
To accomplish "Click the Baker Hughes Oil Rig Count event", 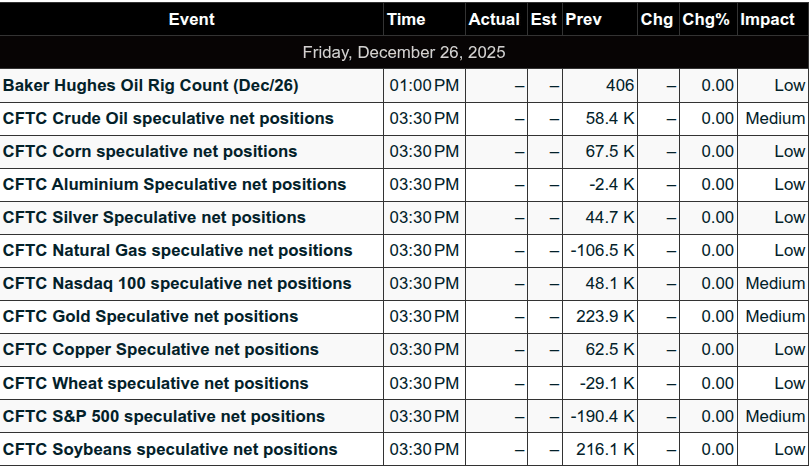I will pyautogui.click(x=150, y=86).
